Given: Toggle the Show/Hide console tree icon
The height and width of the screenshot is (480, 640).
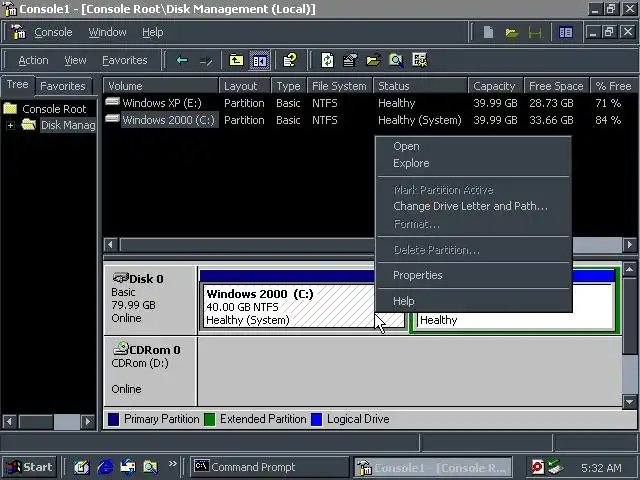Looking at the screenshot, I should 260,61.
